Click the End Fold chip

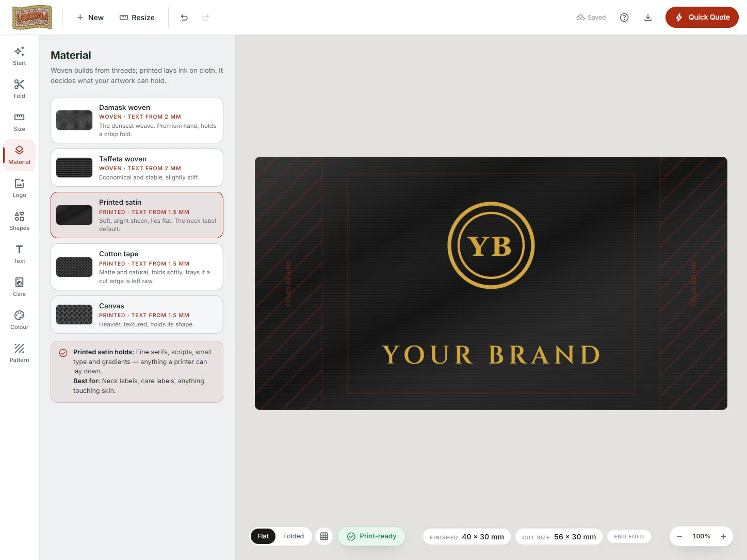pyautogui.click(x=629, y=536)
